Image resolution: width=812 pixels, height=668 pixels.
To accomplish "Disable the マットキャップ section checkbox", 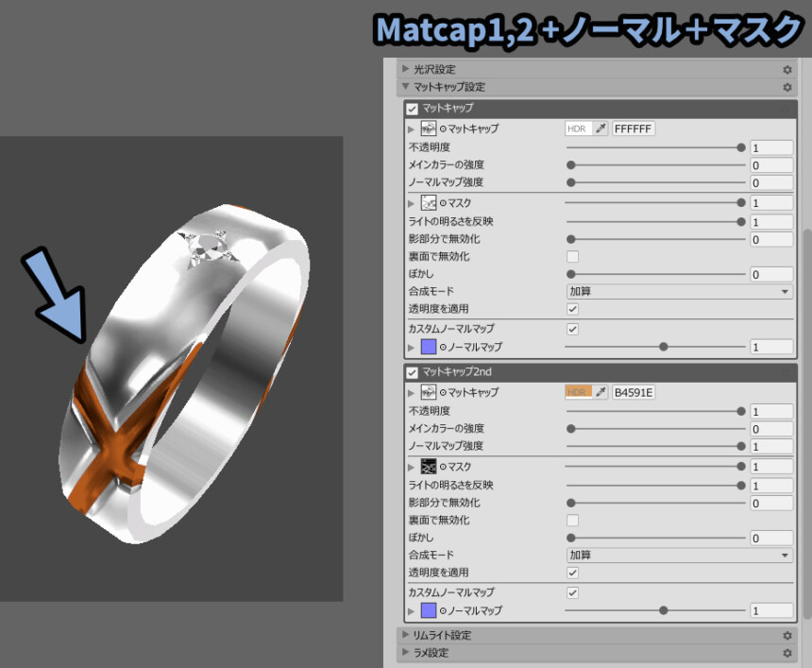I will point(413,110).
